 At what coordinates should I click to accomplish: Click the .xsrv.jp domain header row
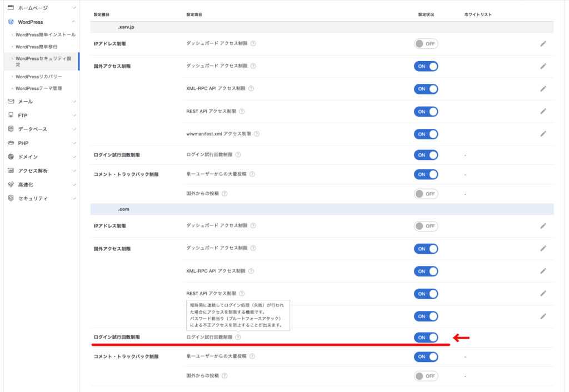tap(322, 27)
